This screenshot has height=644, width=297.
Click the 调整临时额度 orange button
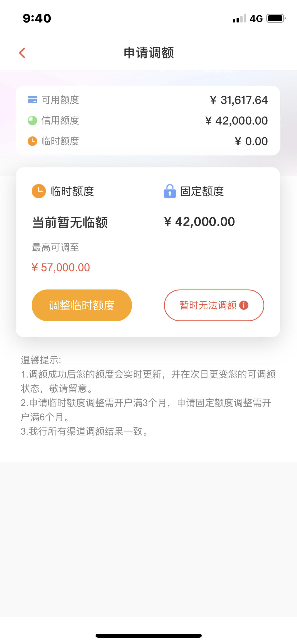pos(82,305)
